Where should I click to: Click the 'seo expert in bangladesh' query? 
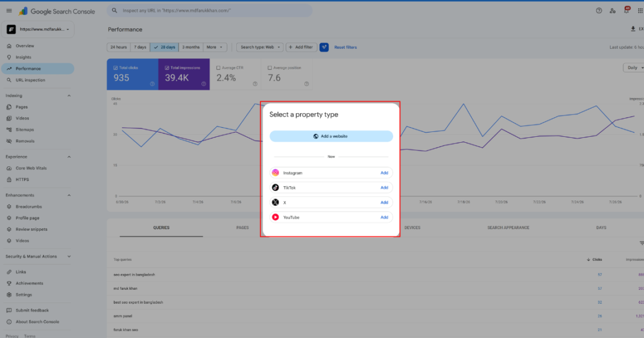pos(134,274)
